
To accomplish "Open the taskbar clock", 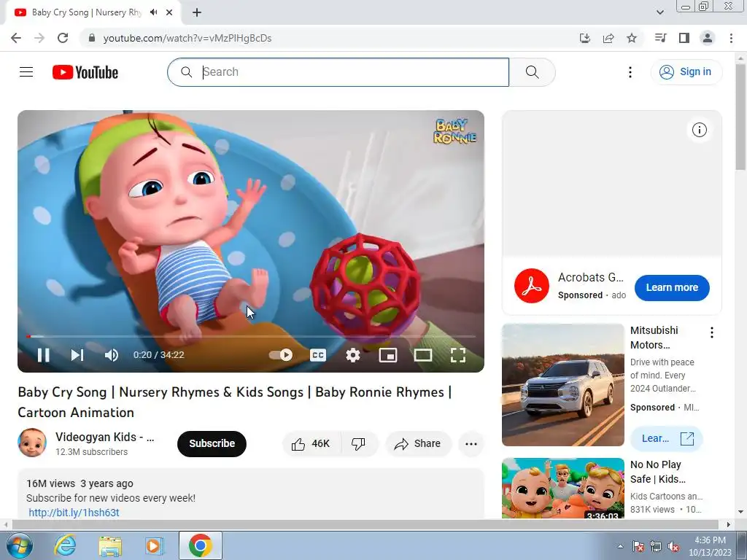I will (710, 546).
